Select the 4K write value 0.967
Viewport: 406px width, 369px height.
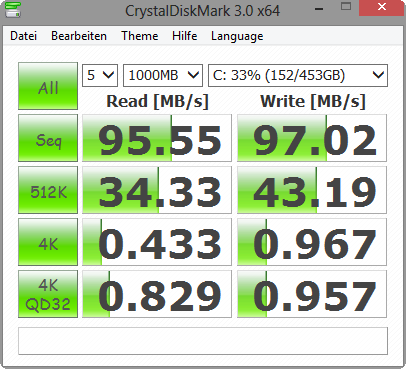[312, 242]
